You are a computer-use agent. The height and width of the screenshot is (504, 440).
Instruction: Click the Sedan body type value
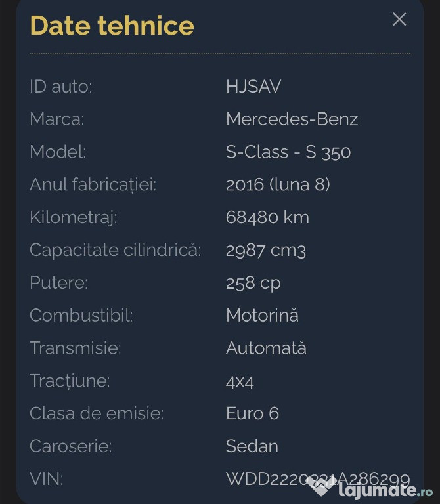pos(252,446)
